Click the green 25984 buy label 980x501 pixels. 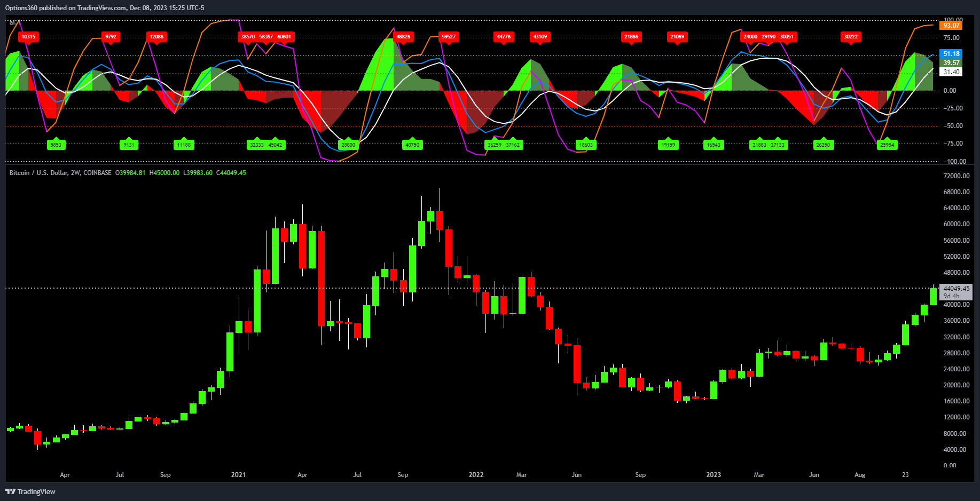point(887,145)
